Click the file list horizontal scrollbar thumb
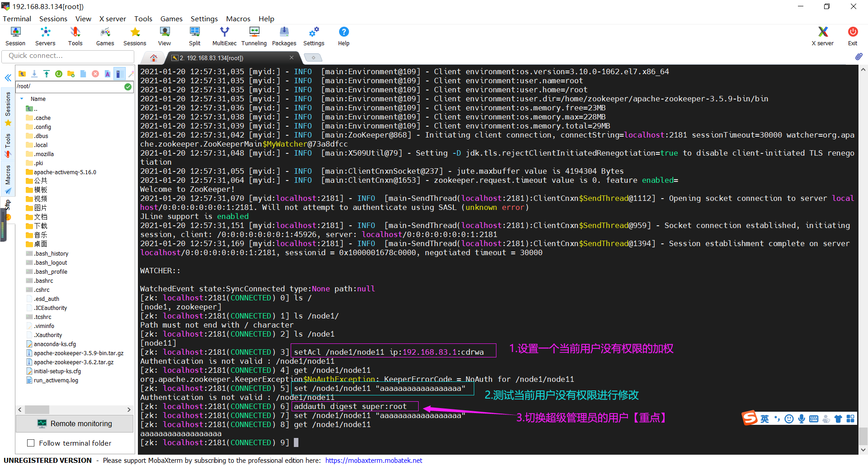This screenshot has width=868, height=466. click(x=37, y=409)
